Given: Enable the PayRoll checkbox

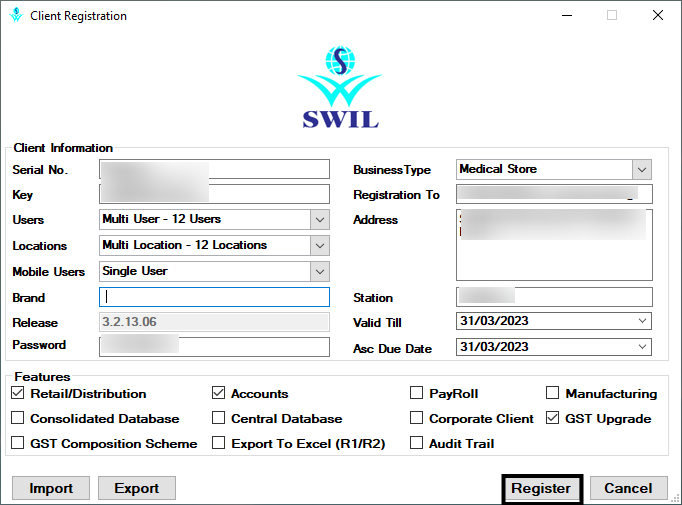Looking at the screenshot, I should click(416, 393).
